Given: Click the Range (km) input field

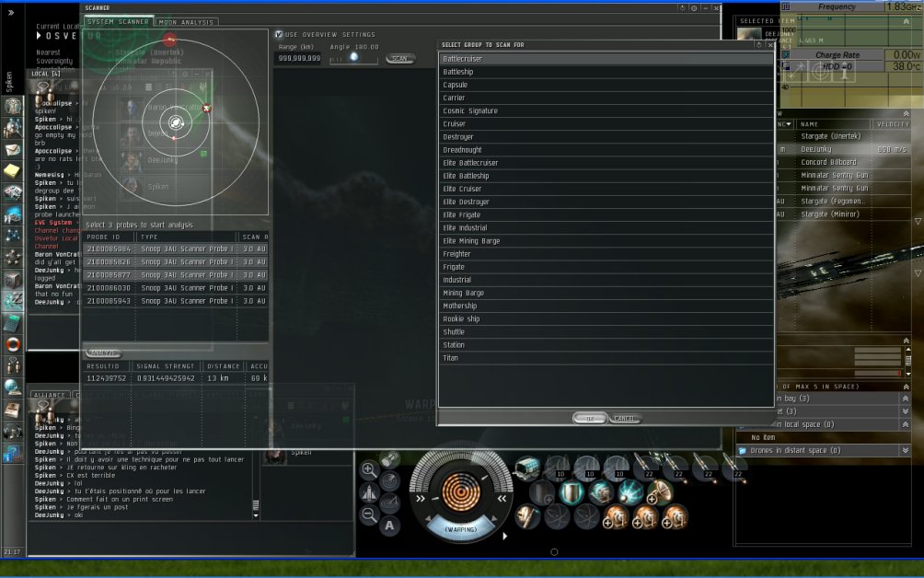Looking at the screenshot, I should [x=299, y=58].
